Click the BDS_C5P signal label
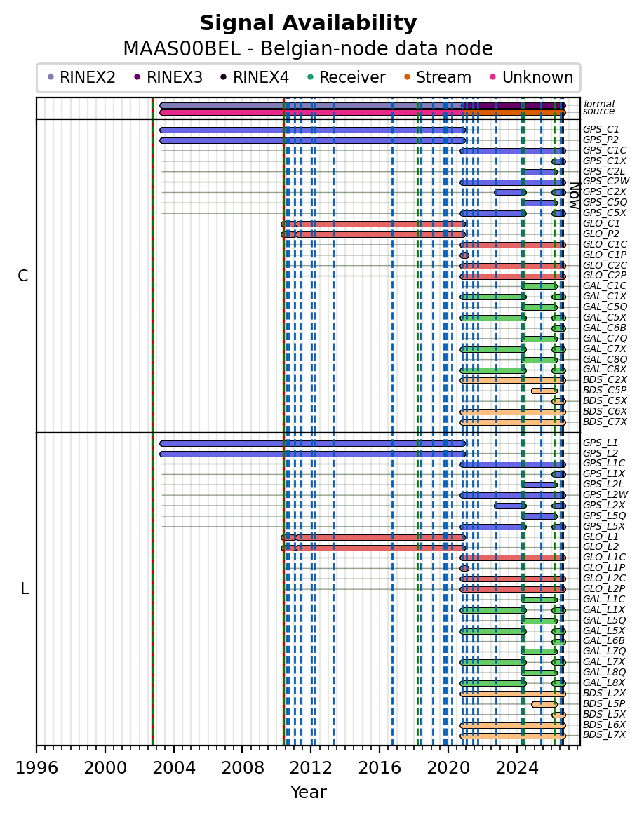Image resolution: width=644 pixels, height=815 pixels. tap(605, 391)
